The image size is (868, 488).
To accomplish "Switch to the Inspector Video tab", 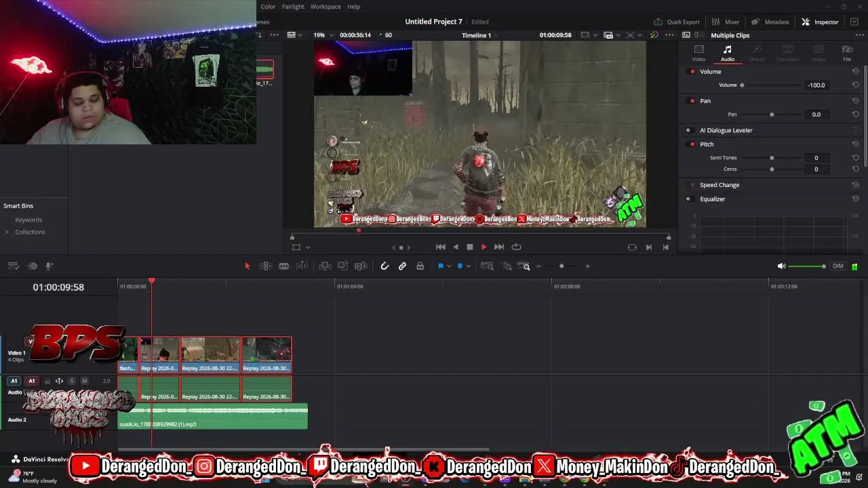I will (698, 54).
